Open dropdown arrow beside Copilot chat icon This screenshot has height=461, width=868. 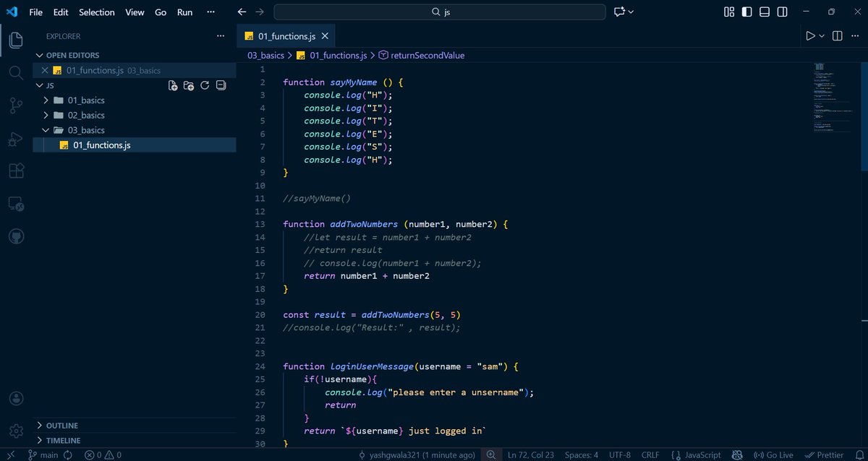click(631, 12)
